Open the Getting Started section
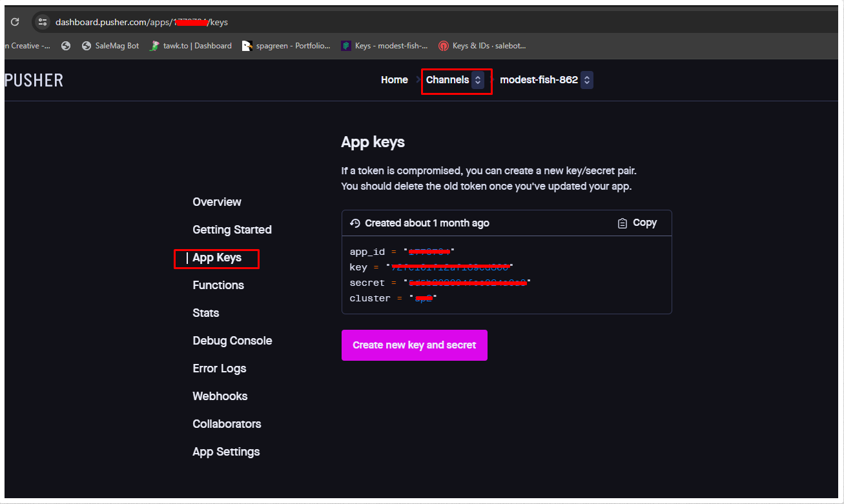Viewport: 844px width, 504px height. coord(232,230)
